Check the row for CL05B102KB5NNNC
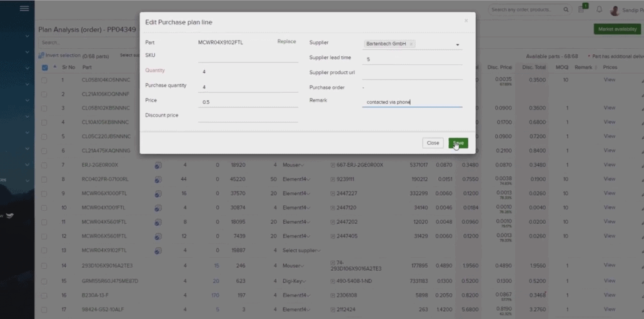 44,108
